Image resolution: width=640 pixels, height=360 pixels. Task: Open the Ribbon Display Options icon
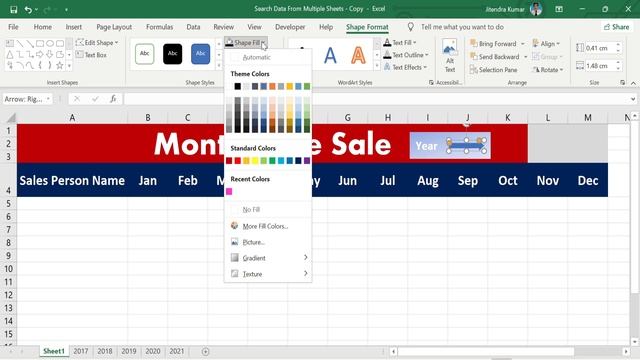pos(559,9)
